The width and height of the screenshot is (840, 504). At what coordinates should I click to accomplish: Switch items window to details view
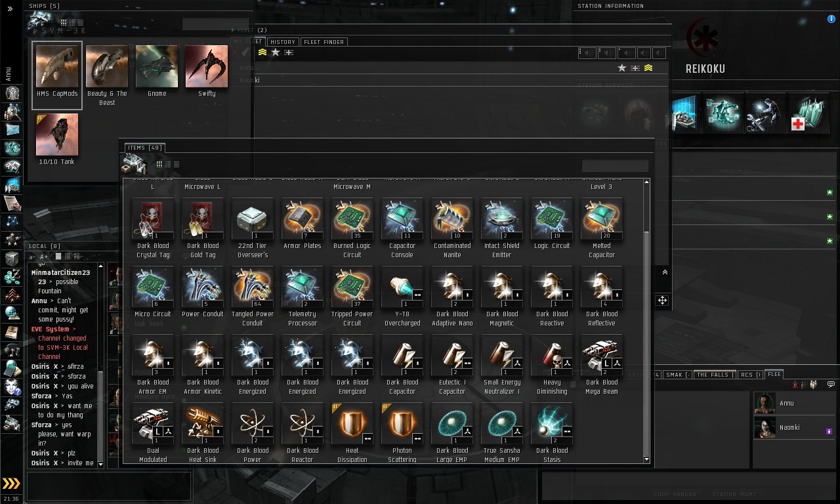tap(168, 164)
